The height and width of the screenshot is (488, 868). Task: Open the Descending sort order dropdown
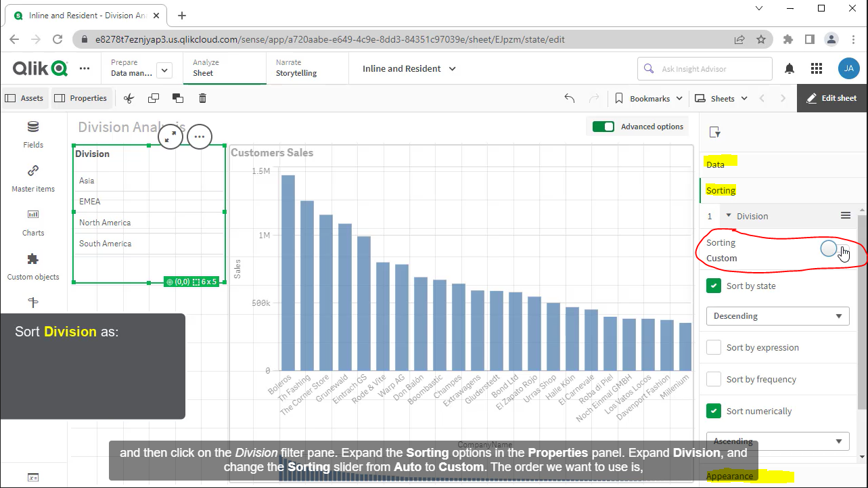coord(777,316)
